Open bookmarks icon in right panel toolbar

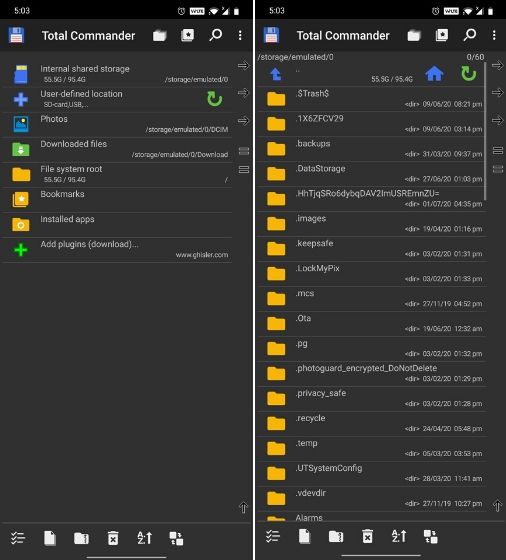(x=442, y=35)
